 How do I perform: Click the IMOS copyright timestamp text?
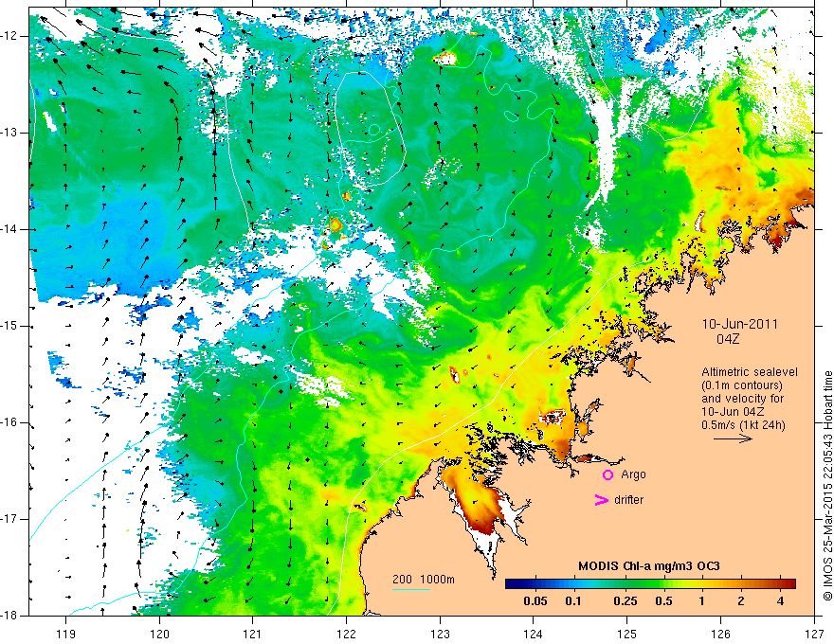827,485
